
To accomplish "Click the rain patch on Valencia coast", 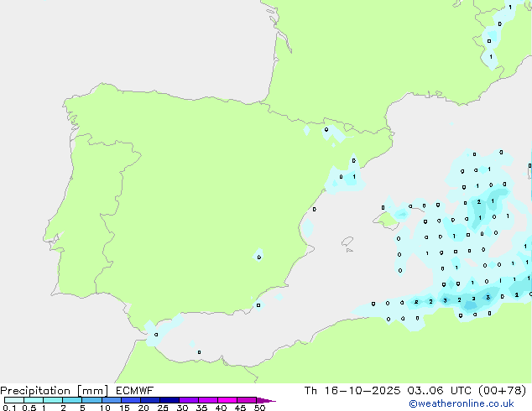I will point(308,225).
